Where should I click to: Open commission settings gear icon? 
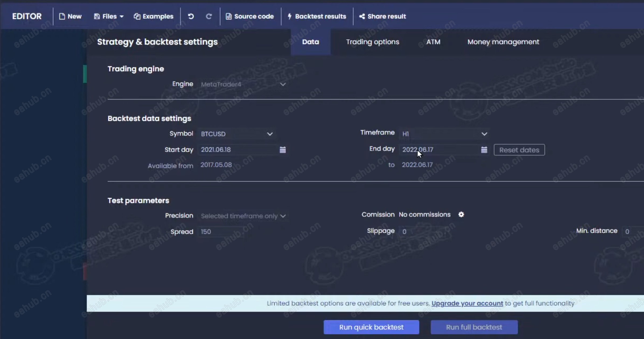coord(461,214)
